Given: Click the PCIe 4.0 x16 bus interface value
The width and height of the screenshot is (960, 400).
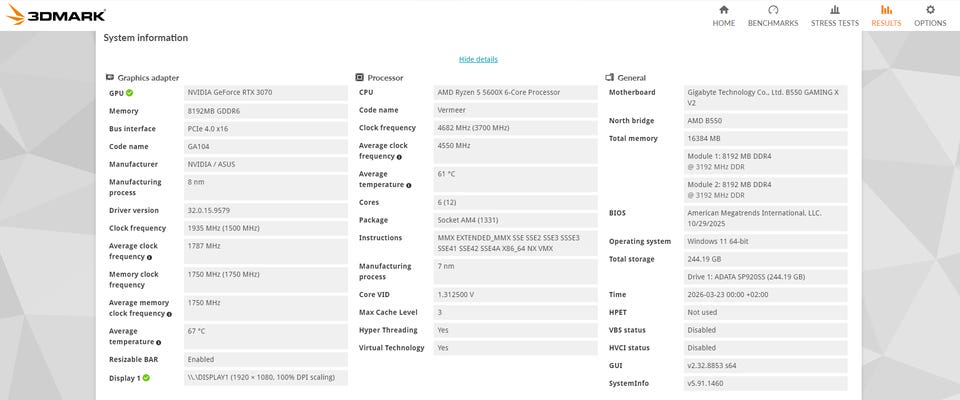Looking at the screenshot, I should (266, 129).
